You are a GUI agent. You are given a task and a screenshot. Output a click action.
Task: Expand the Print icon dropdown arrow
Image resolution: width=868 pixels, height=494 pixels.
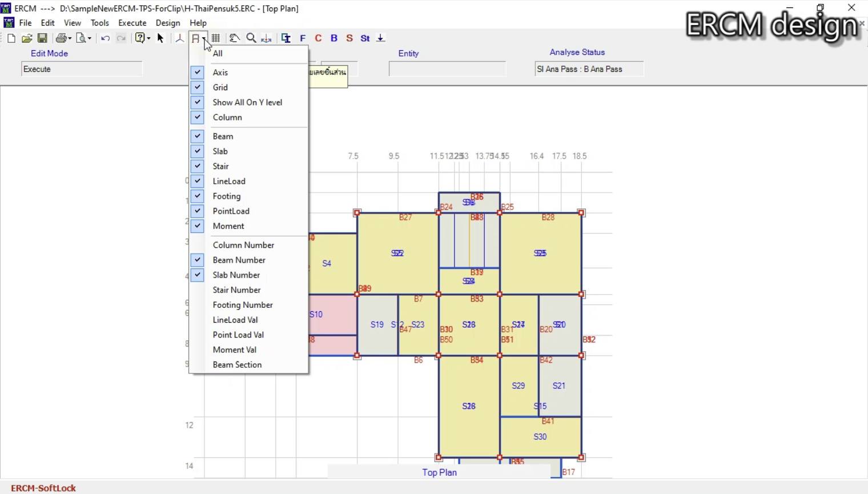(x=70, y=38)
